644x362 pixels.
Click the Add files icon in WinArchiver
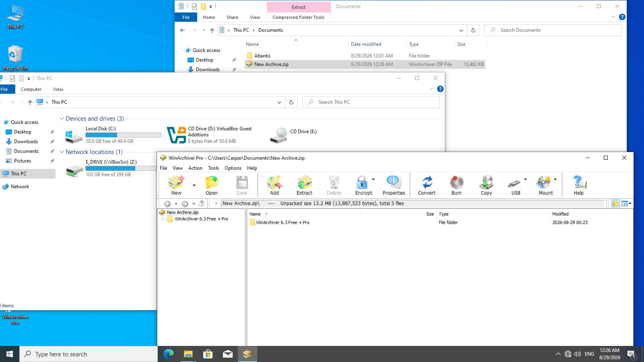coord(275,183)
